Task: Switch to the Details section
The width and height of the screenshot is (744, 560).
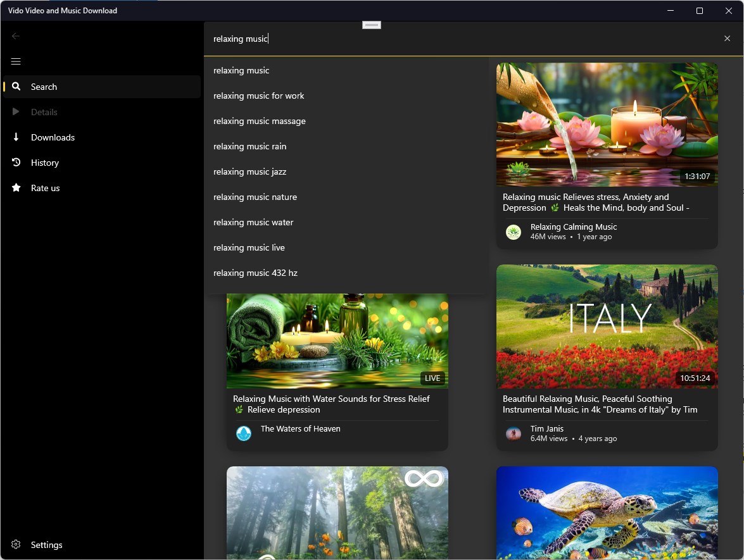Action: [x=44, y=112]
